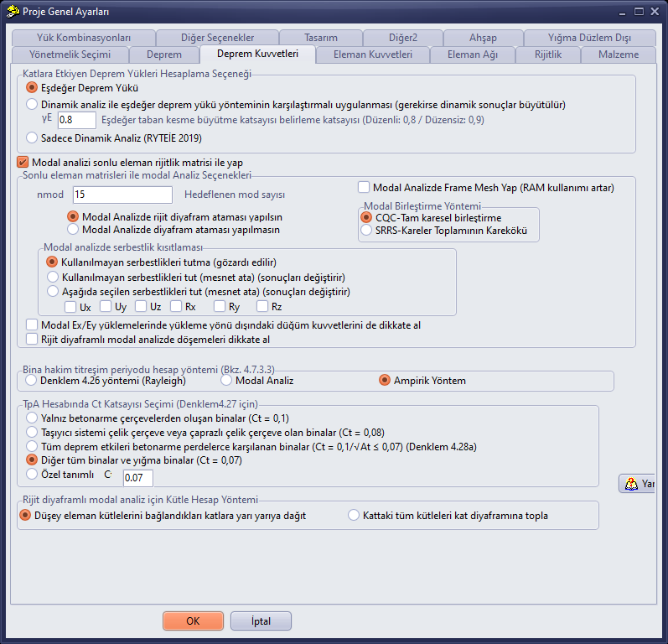Minimize the Proje Genel Ayarları window
This screenshot has width=668, height=644.
click(x=623, y=12)
